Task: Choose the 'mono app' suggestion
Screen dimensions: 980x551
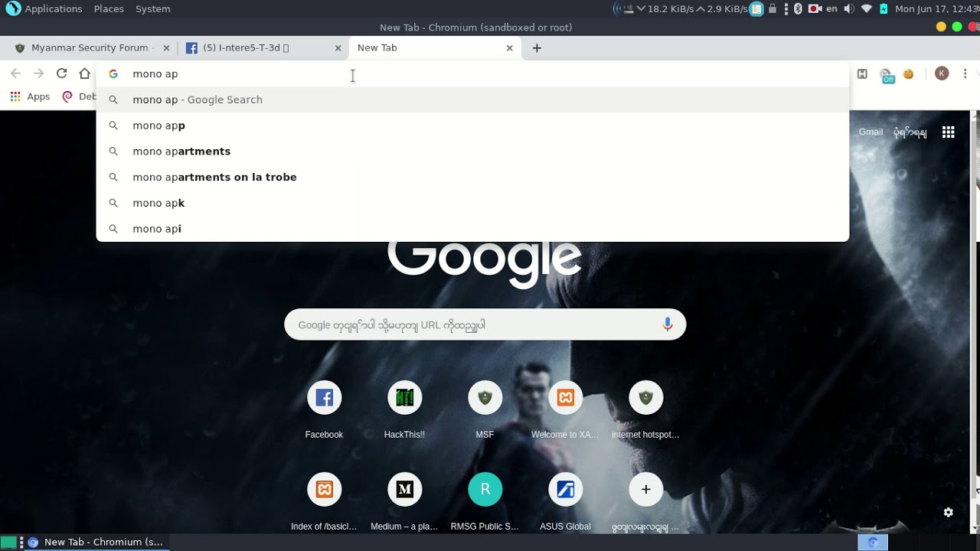Action: tap(472, 126)
